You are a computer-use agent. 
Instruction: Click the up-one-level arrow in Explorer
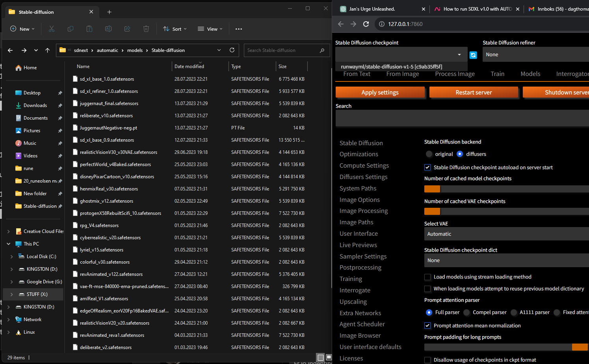click(x=47, y=50)
